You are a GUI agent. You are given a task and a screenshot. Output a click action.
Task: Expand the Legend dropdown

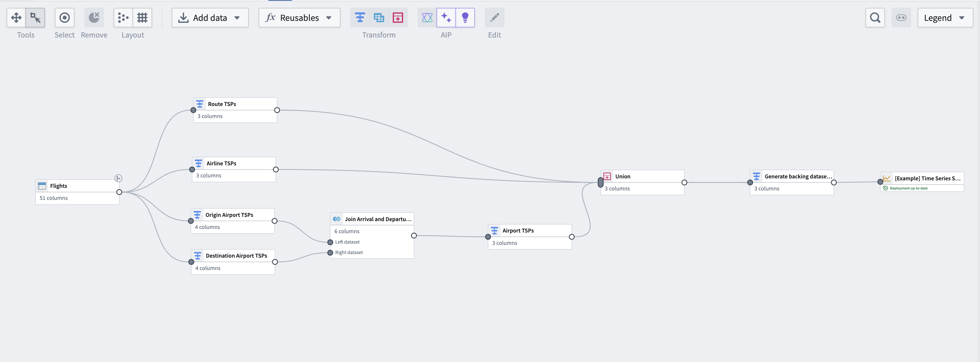tap(945, 18)
